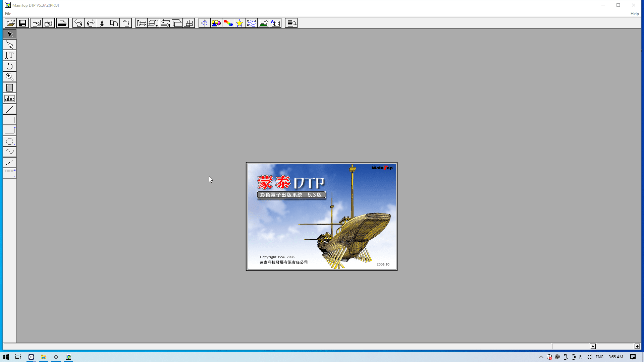Click the undo arrow icon

click(x=78, y=23)
